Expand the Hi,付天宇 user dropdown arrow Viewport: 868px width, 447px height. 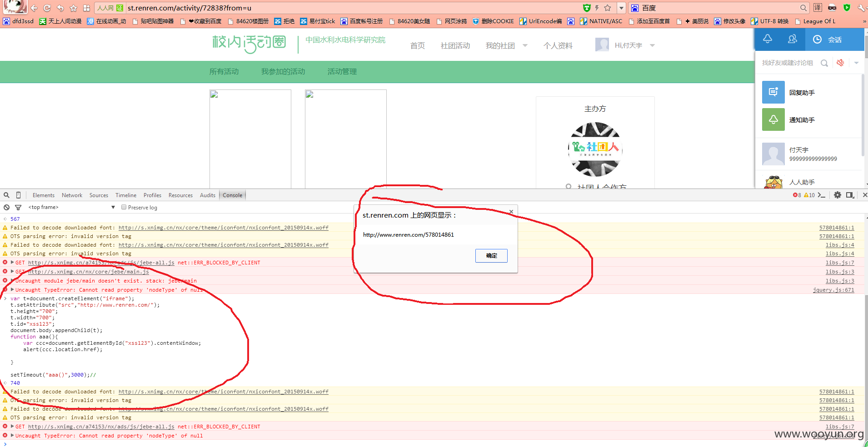point(652,45)
